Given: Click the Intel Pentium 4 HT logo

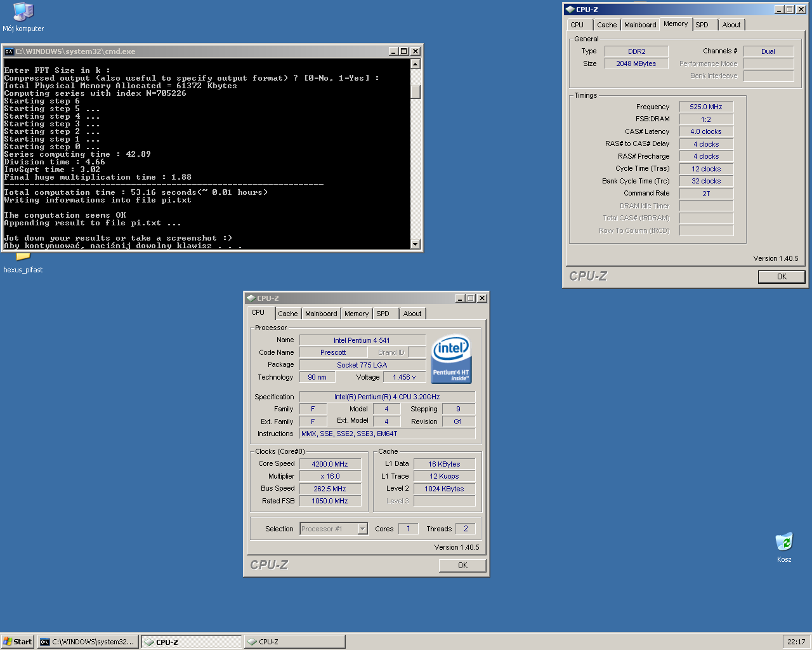Looking at the screenshot, I should (451, 359).
